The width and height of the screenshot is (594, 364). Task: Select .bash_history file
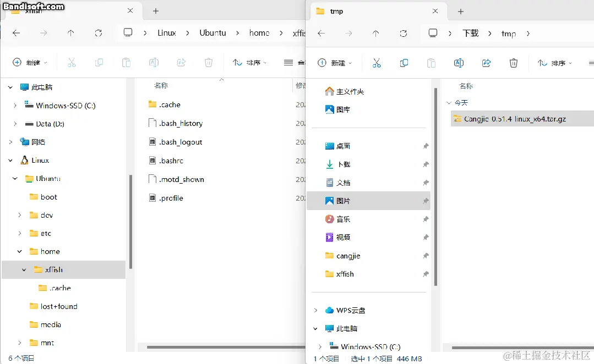(181, 123)
